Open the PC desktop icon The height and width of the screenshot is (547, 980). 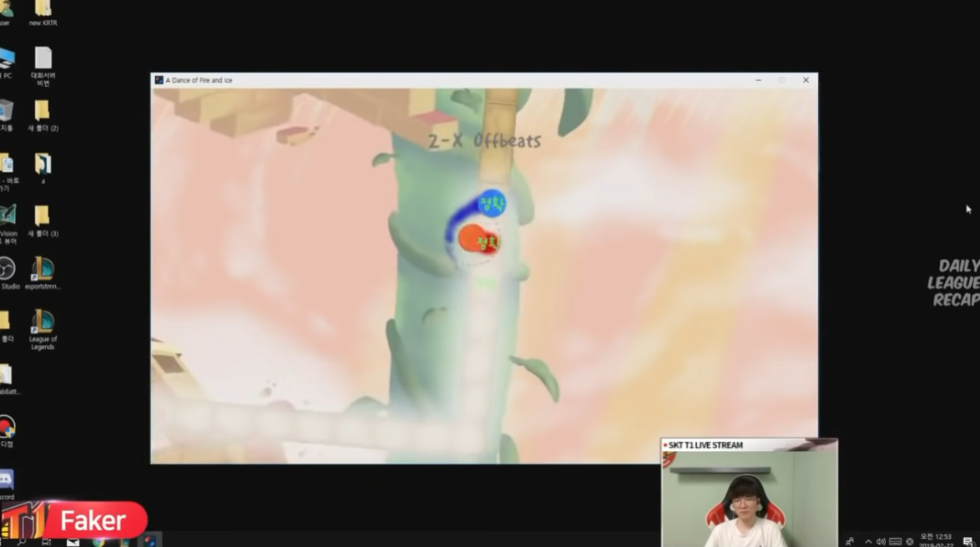[x=7, y=63]
